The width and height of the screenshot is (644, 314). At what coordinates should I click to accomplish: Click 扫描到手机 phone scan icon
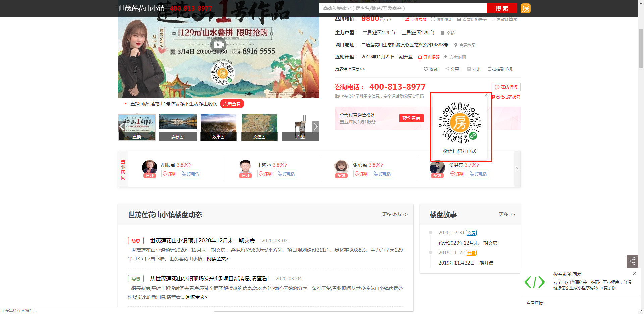click(x=500, y=69)
